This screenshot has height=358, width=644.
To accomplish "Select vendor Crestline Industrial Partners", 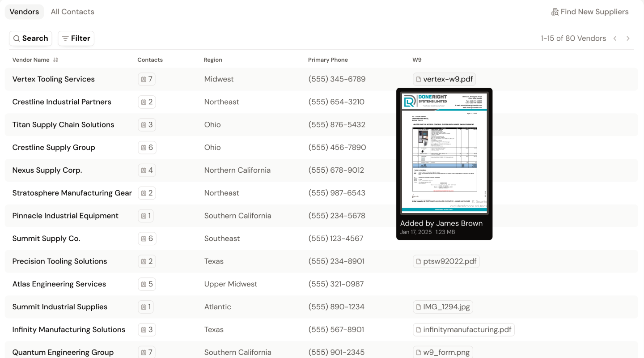I will click(62, 102).
